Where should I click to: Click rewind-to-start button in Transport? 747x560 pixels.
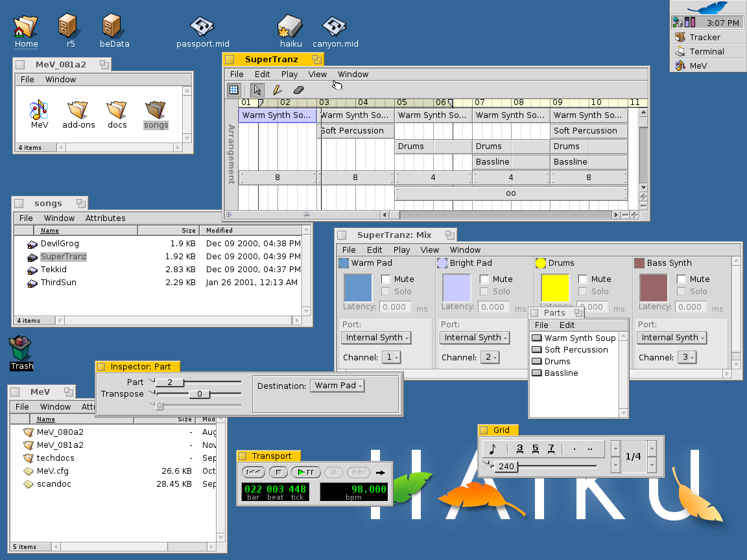tap(254, 472)
